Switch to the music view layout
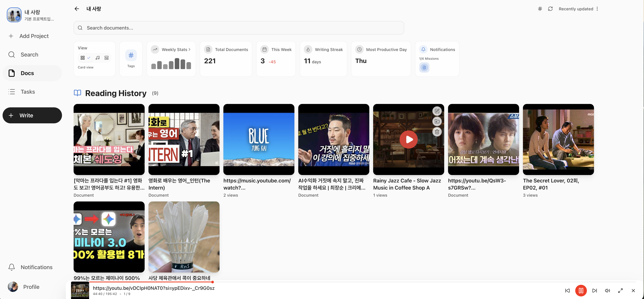The width and height of the screenshot is (644, 299). pyautogui.click(x=97, y=58)
